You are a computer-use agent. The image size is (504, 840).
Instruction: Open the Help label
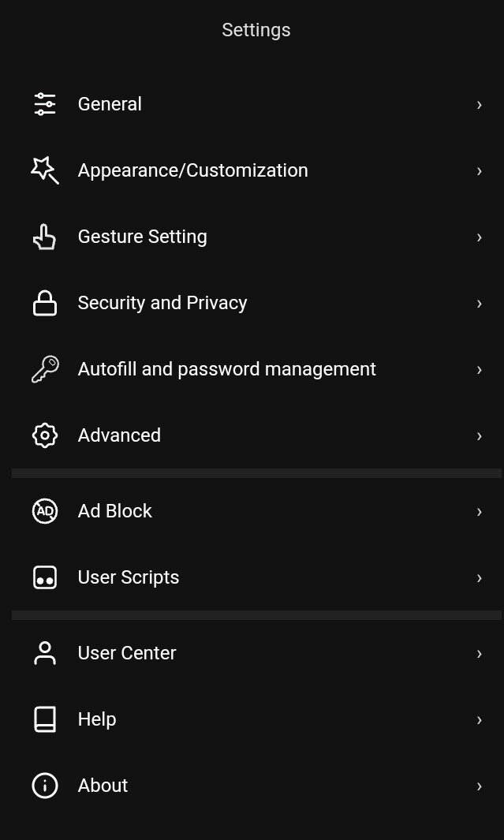(x=97, y=719)
